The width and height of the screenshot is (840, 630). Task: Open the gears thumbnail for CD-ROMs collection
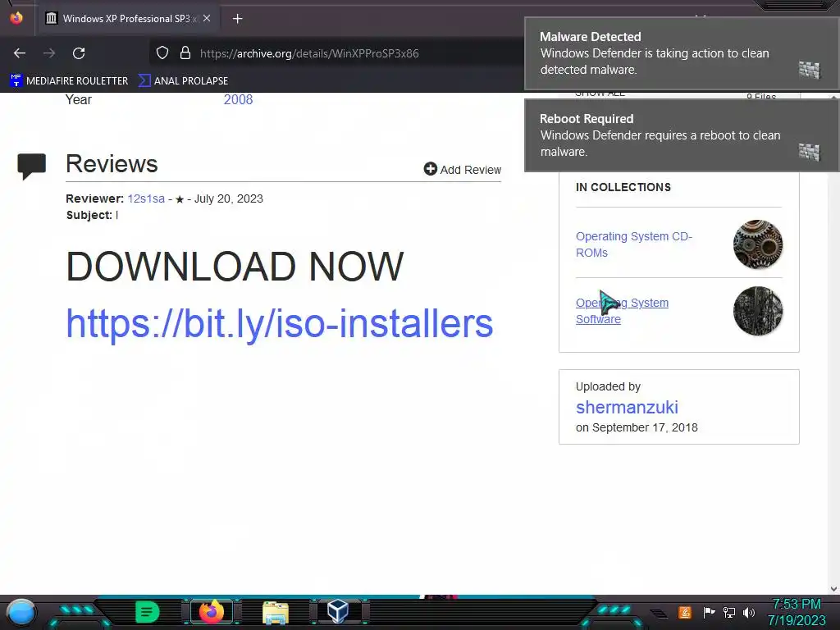coord(757,244)
